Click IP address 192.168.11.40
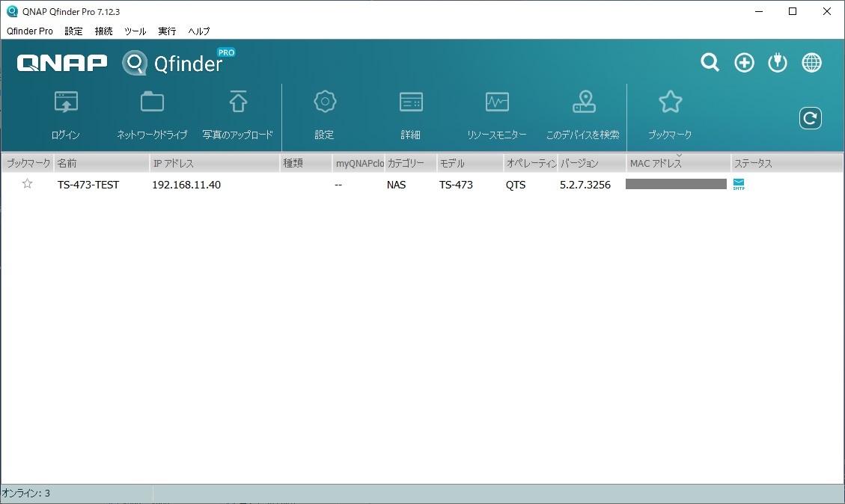Image resolution: width=845 pixels, height=504 pixels. (x=186, y=185)
